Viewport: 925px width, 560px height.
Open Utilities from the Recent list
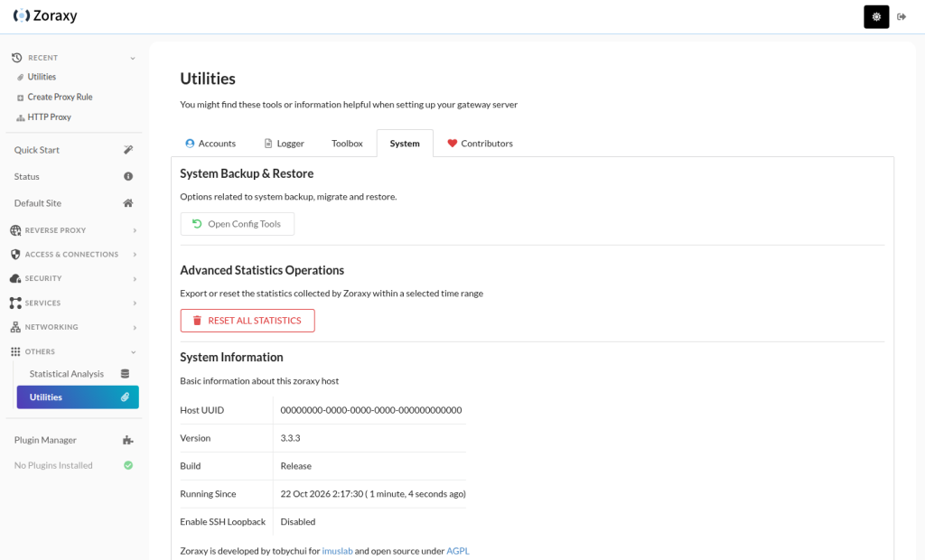[42, 77]
